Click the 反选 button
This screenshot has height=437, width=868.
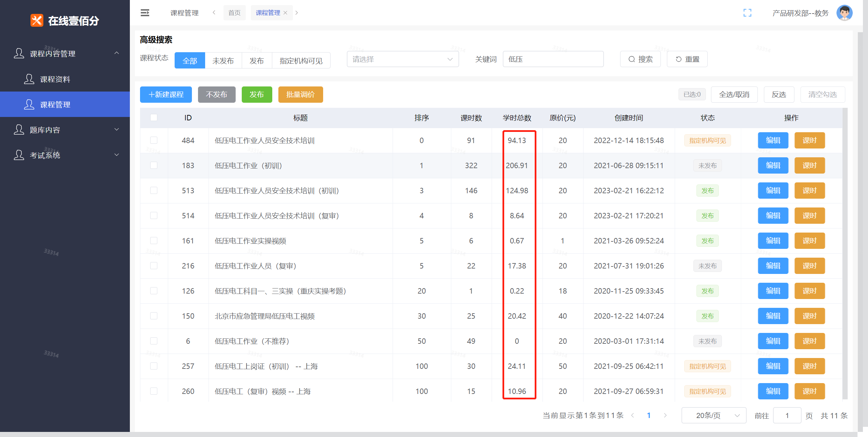coord(779,95)
